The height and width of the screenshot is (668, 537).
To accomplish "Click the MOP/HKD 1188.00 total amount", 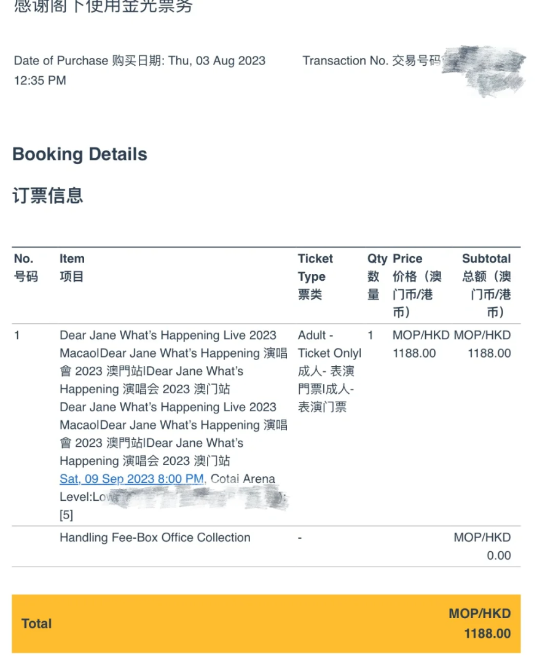I will (480, 624).
